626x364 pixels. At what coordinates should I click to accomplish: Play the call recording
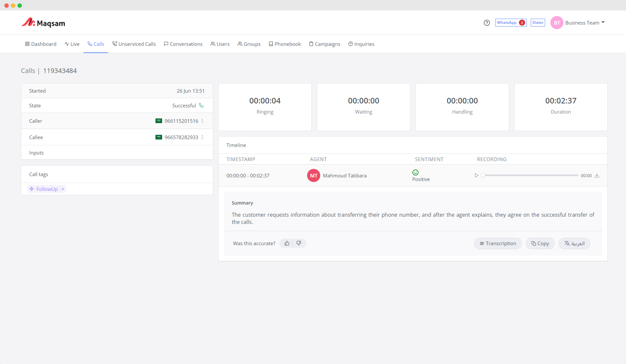(476, 175)
